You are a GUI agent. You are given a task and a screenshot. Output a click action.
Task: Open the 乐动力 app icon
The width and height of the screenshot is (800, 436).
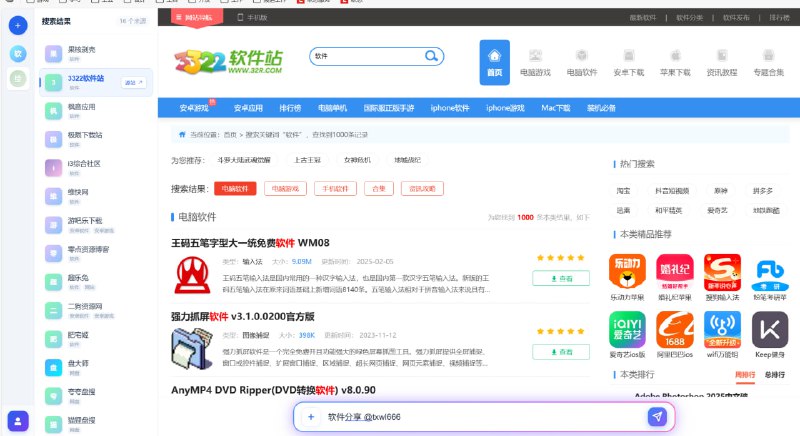click(x=627, y=271)
